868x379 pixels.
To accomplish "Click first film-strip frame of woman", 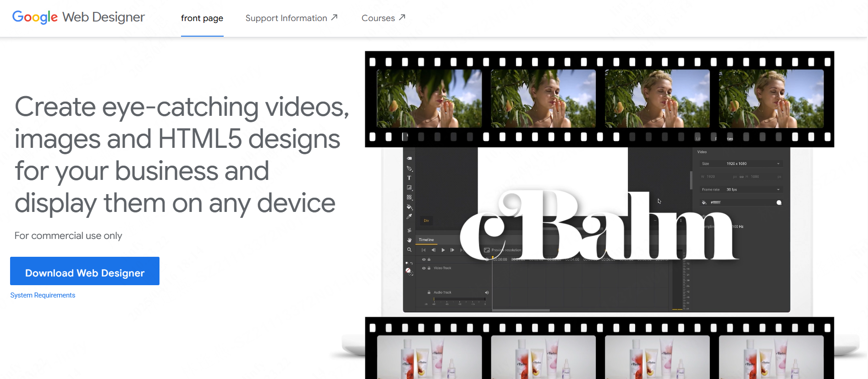I will click(x=429, y=98).
